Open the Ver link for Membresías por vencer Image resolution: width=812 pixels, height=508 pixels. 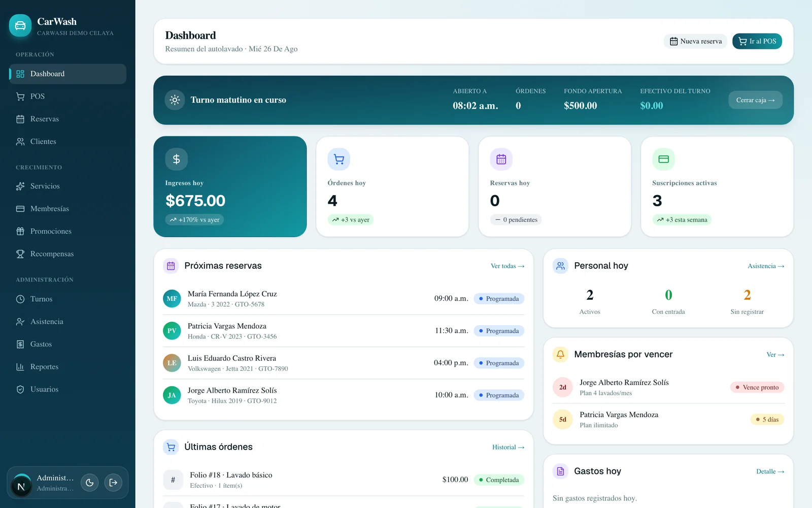pyautogui.click(x=775, y=355)
